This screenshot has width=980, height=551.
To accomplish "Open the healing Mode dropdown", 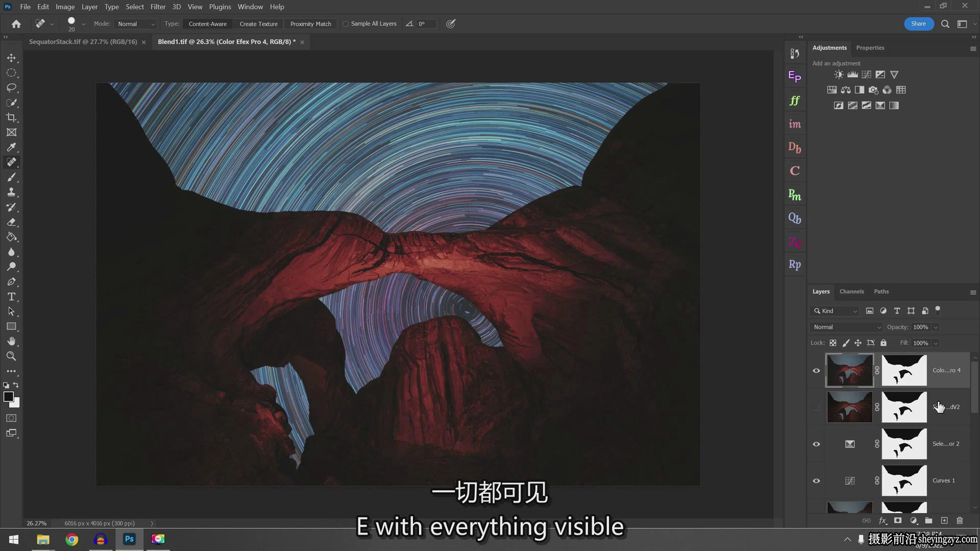I will tap(135, 24).
